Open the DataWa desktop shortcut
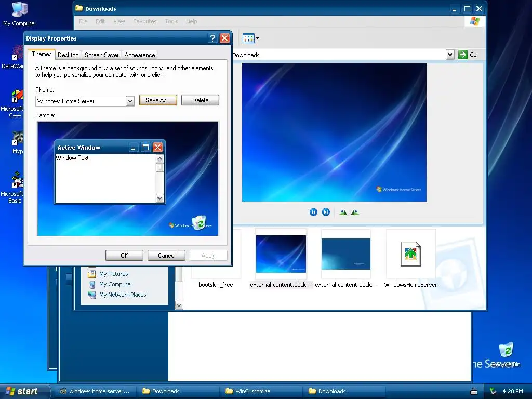This screenshot has height=399, width=532. click(17, 52)
